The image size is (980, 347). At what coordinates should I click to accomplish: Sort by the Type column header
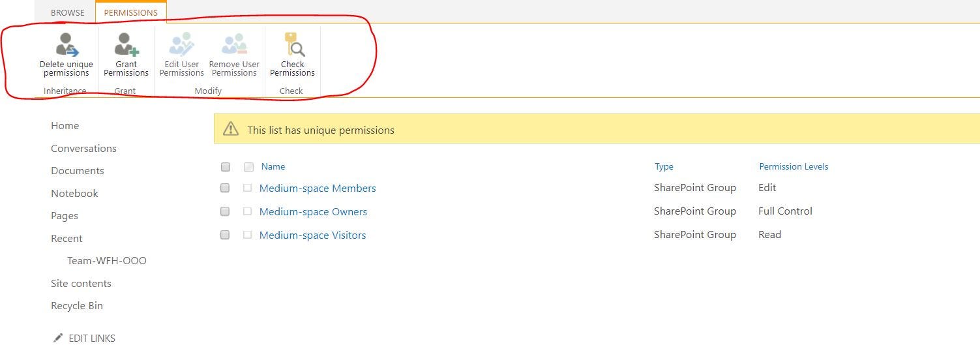click(664, 166)
